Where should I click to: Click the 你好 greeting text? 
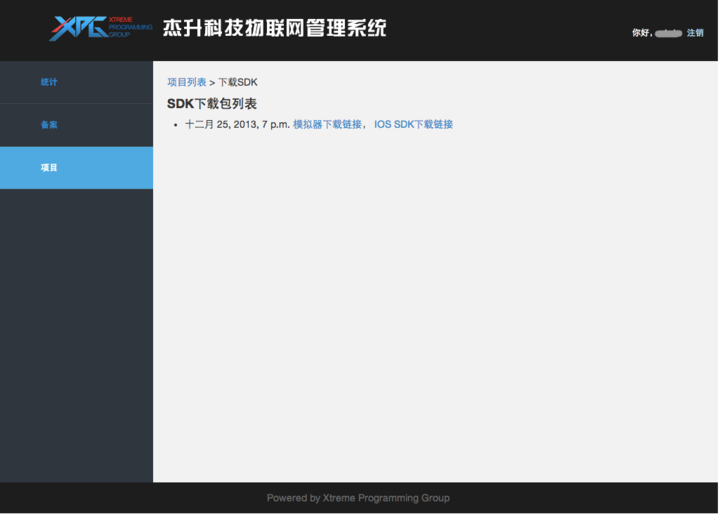point(641,33)
